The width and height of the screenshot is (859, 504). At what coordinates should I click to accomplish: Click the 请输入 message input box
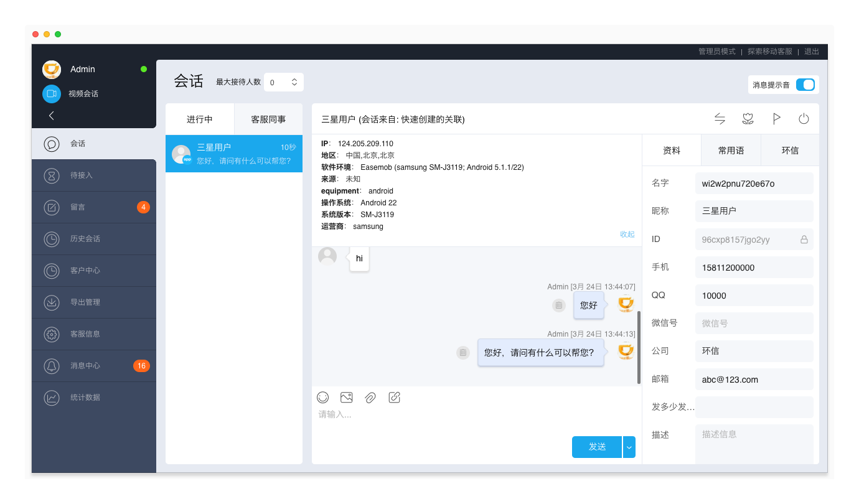click(x=477, y=421)
